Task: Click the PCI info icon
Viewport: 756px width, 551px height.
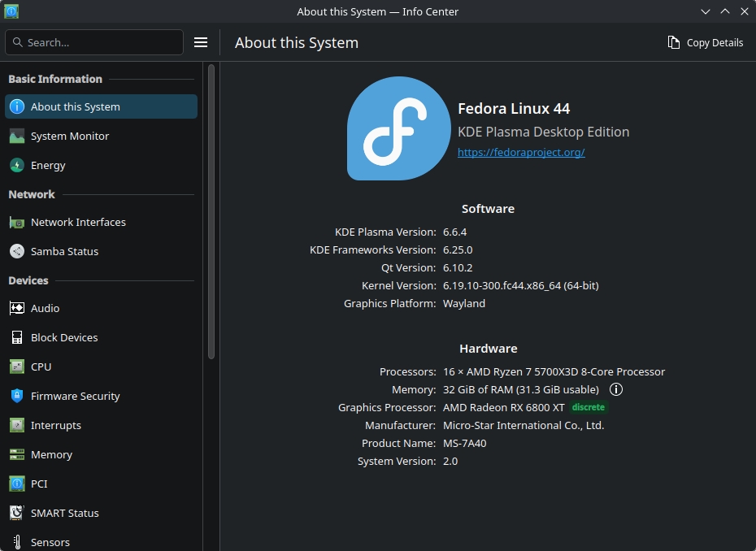Action: 17,484
